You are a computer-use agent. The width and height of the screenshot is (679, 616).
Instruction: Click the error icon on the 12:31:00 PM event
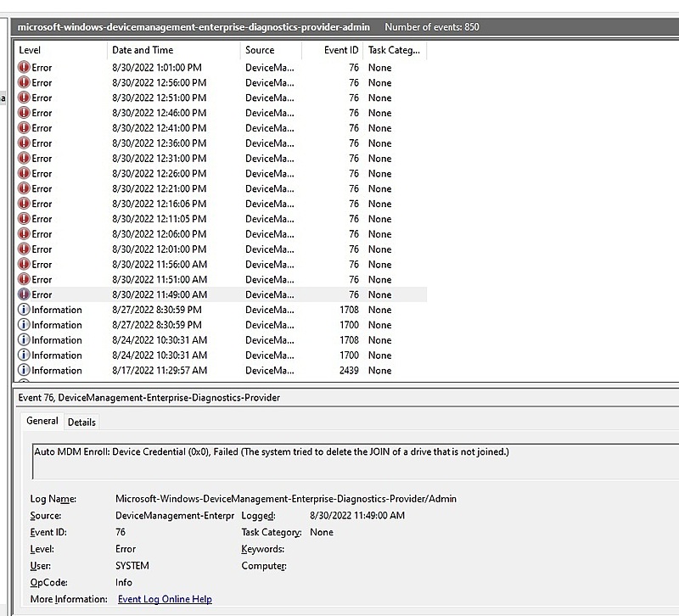pyautogui.click(x=23, y=159)
